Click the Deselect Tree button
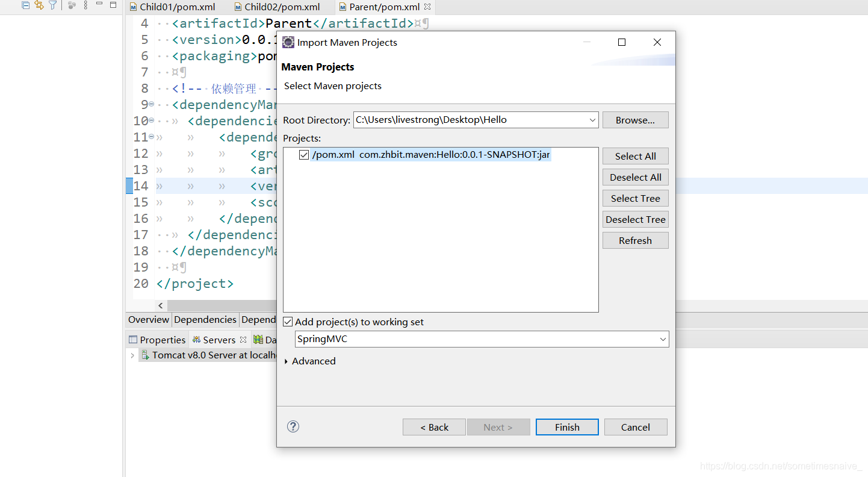Image resolution: width=868 pixels, height=477 pixels. coord(636,219)
